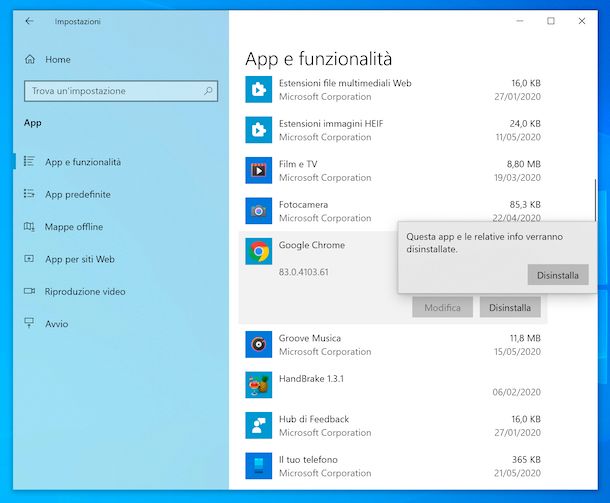Select the Film e TV entry
Image resolution: width=610 pixels, height=503 pixels.
pos(393,170)
